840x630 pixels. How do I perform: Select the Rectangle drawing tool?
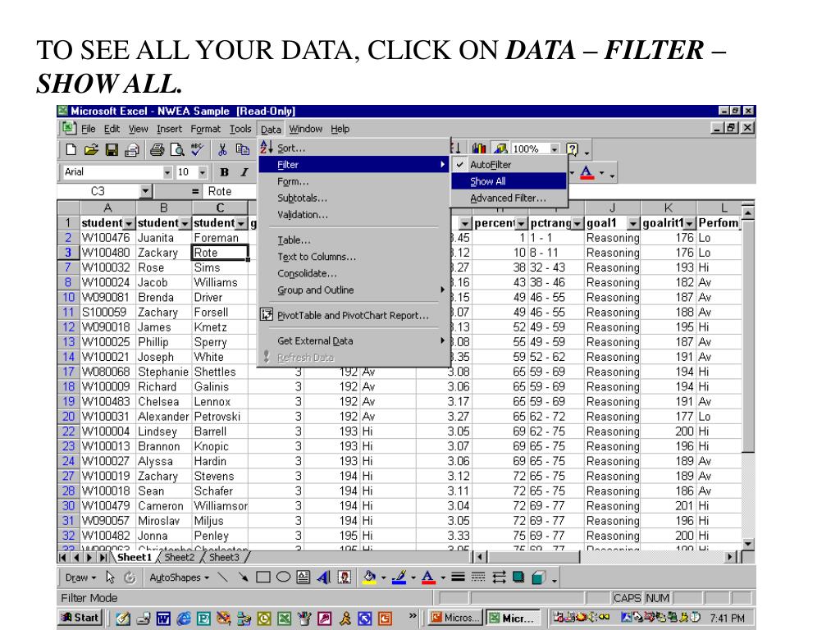click(x=263, y=577)
